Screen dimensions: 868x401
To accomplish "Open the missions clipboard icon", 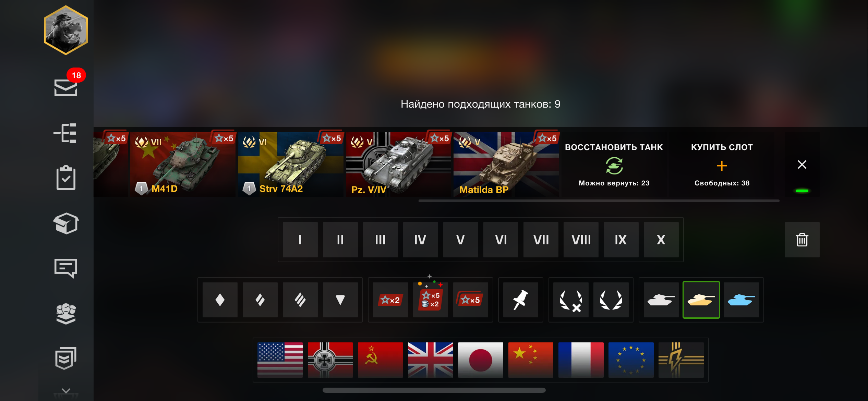I will pyautogui.click(x=66, y=178).
